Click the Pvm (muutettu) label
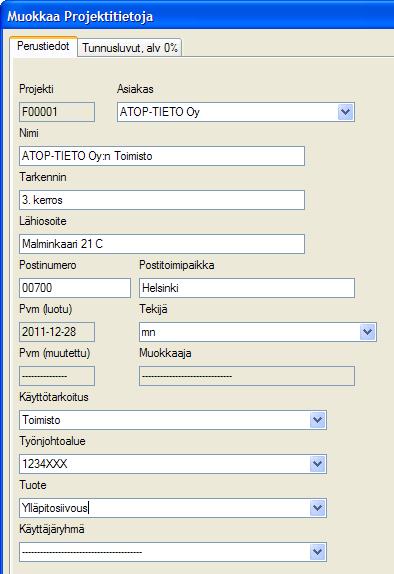394x574 pixels. (55, 353)
